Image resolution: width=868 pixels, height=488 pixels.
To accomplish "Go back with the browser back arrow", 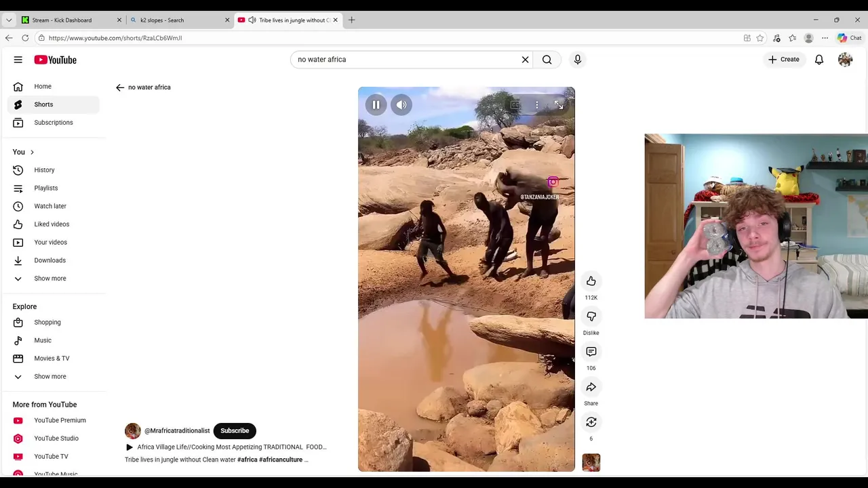I will pos(9,38).
